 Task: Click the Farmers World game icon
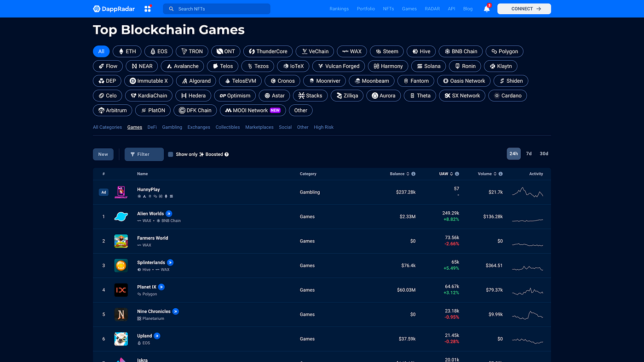point(121,241)
